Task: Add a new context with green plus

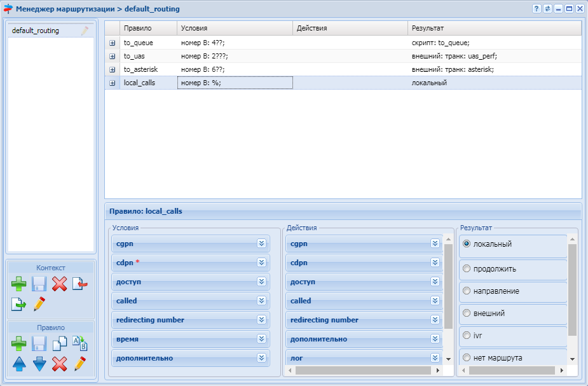Action: (19, 284)
